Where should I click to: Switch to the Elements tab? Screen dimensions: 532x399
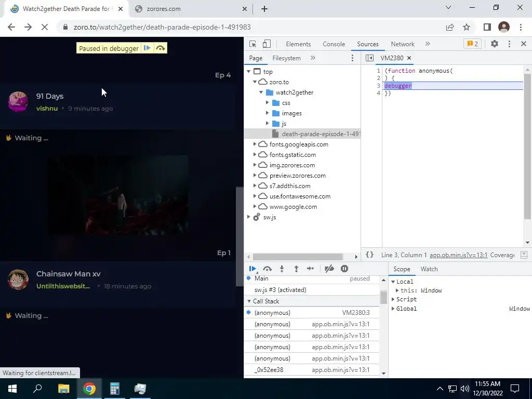(x=298, y=44)
